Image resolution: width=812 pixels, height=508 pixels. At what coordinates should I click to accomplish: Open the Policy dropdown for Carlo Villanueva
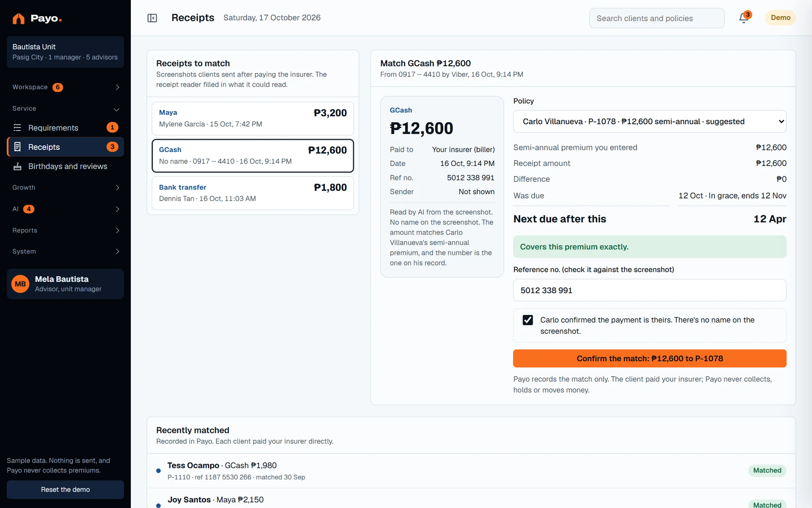pyautogui.click(x=649, y=121)
